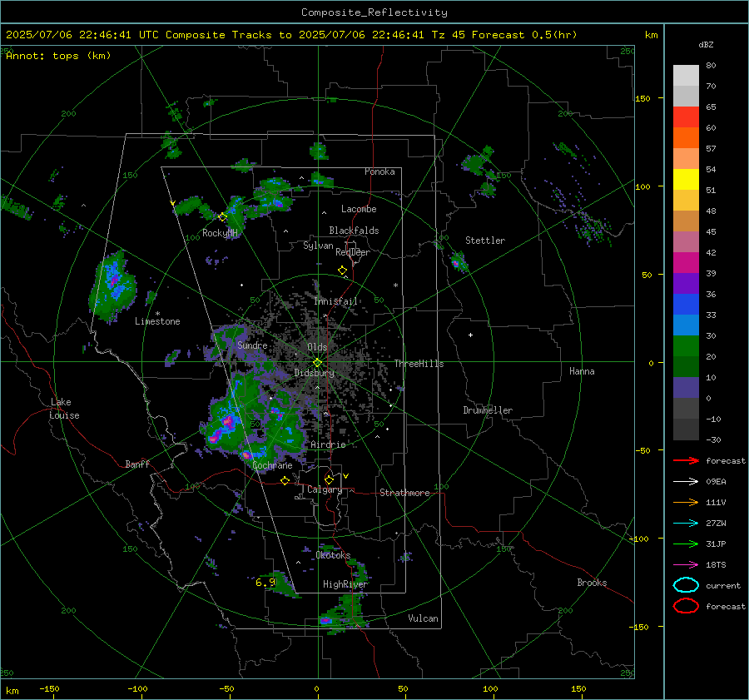Click the RockyMH label
The image size is (749, 700).
(220, 233)
